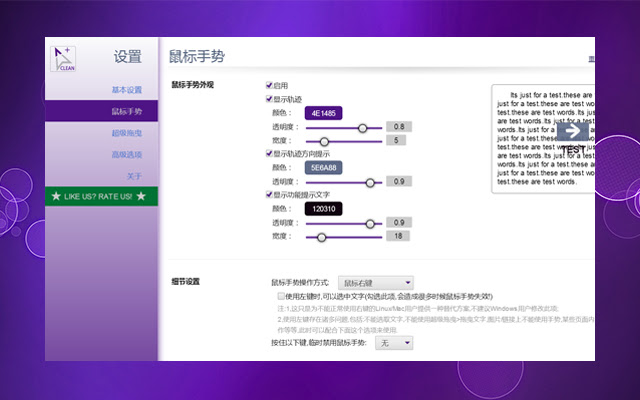640x400 pixels.
Task: Toggle the 显示轨迹 checkbox
Action: click(269, 100)
